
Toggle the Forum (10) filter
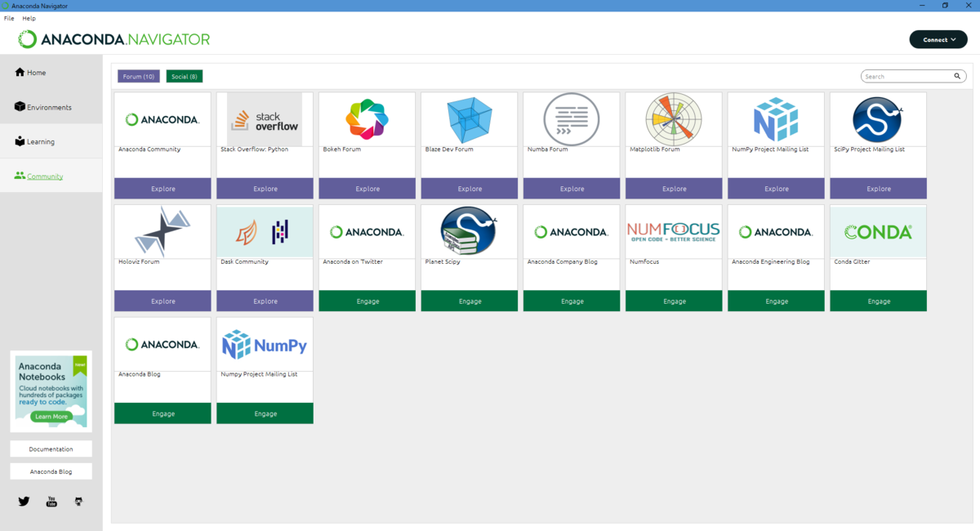139,76
